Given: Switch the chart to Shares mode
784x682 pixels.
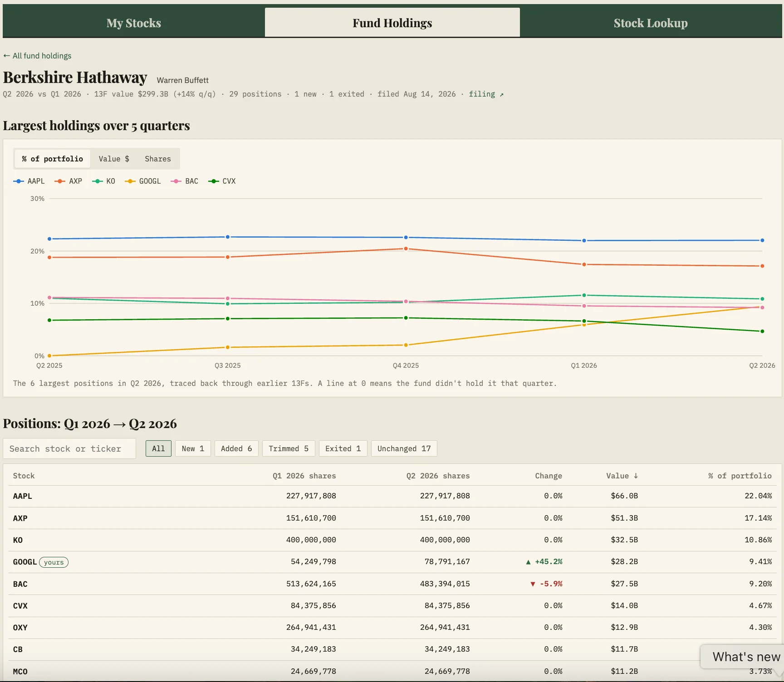Looking at the screenshot, I should (x=158, y=159).
